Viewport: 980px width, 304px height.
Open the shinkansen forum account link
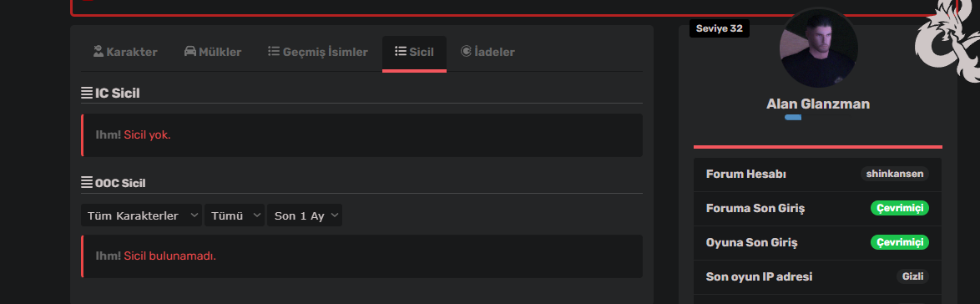894,174
